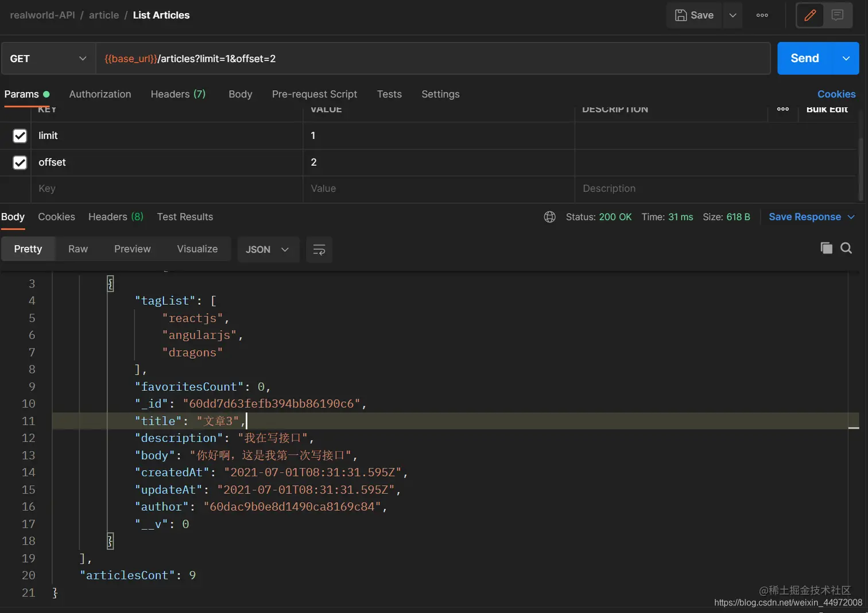Click the "reactjs" tag value
868x613 pixels.
point(192,318)
